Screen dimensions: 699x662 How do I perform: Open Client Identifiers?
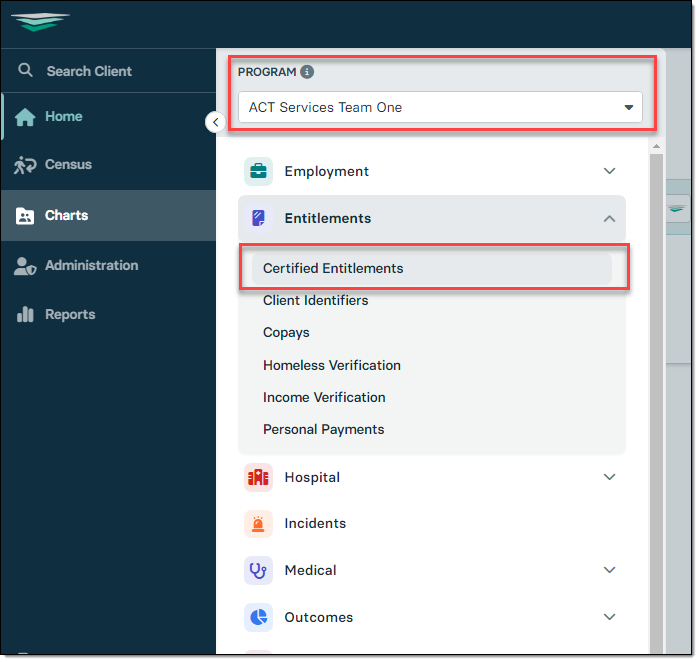tap(316, 300)
